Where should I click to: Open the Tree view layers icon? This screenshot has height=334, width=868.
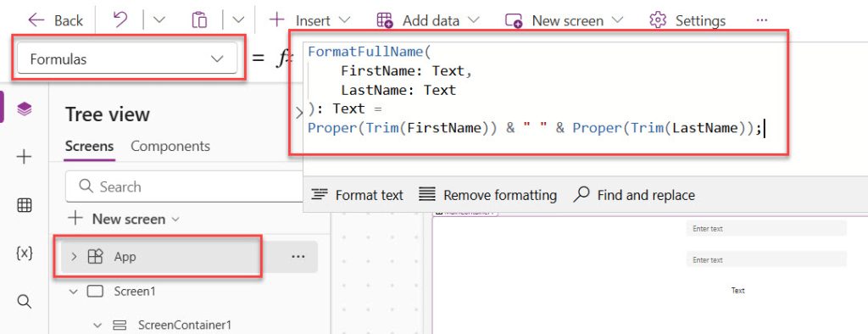(x=24, y=109)
